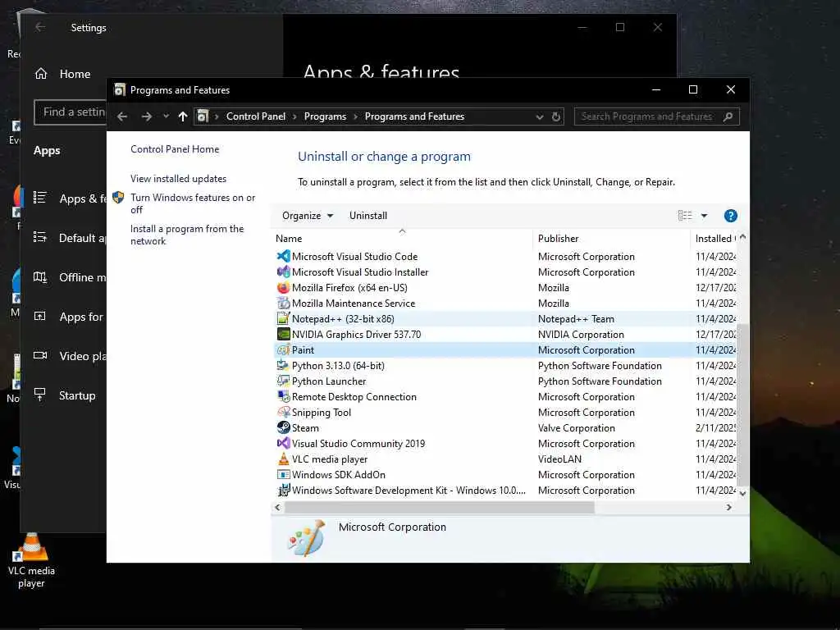Image resolution: width=840 pixels, height=630 pixels.
Task: Click the change view icon in toolbar
Action: (x=685, y=216)
